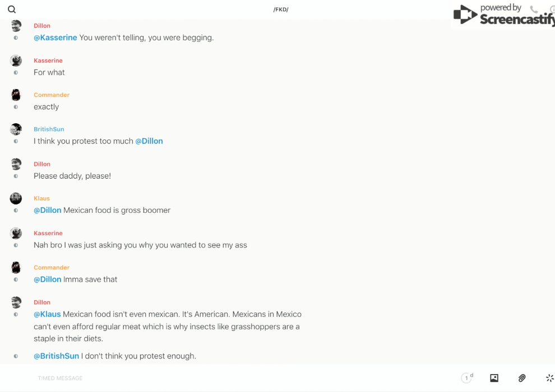The width and height of the screenshot is (555, 392).
Task: Open the /FKD/ conversation title
Action: (281, 10)
